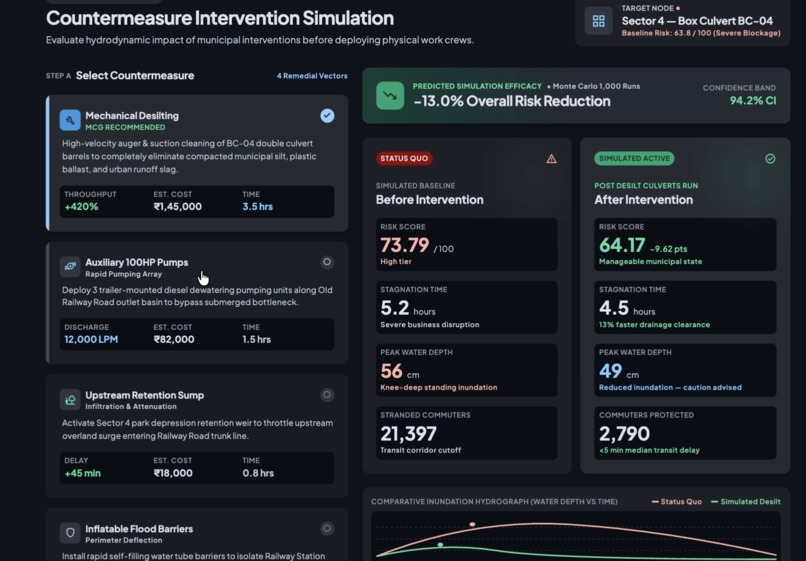Click the Status Quo warning triangle icon
Viewport: 806px width, 561px height.
pos(552,159)
